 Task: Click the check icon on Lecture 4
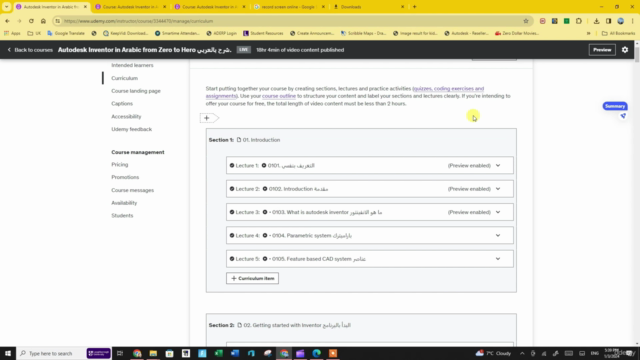point(232,236)
